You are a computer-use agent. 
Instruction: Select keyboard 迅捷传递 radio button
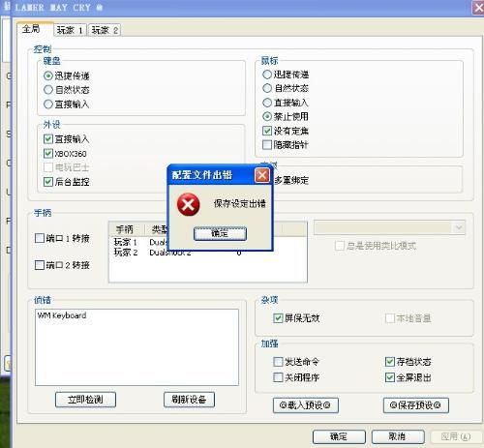point(48,75)
